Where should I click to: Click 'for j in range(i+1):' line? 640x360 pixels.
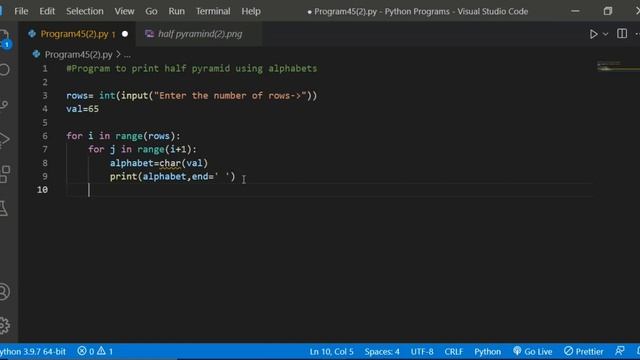pyautogui.click(x=142, y=149)
